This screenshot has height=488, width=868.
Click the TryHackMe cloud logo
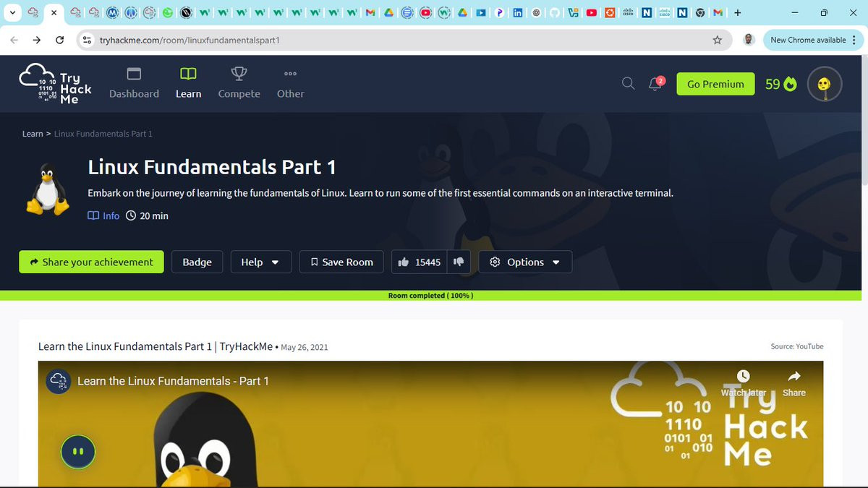coord(56,84)
